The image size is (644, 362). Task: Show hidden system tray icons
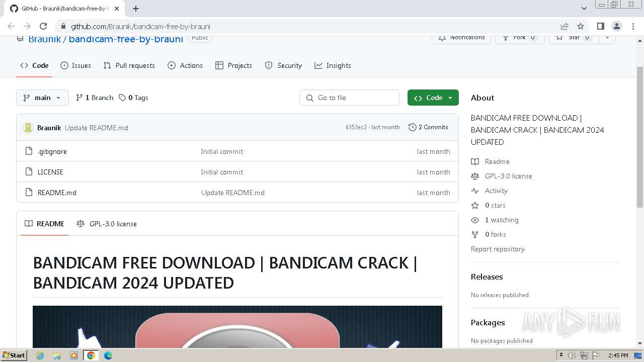click(x=561, y=355)
